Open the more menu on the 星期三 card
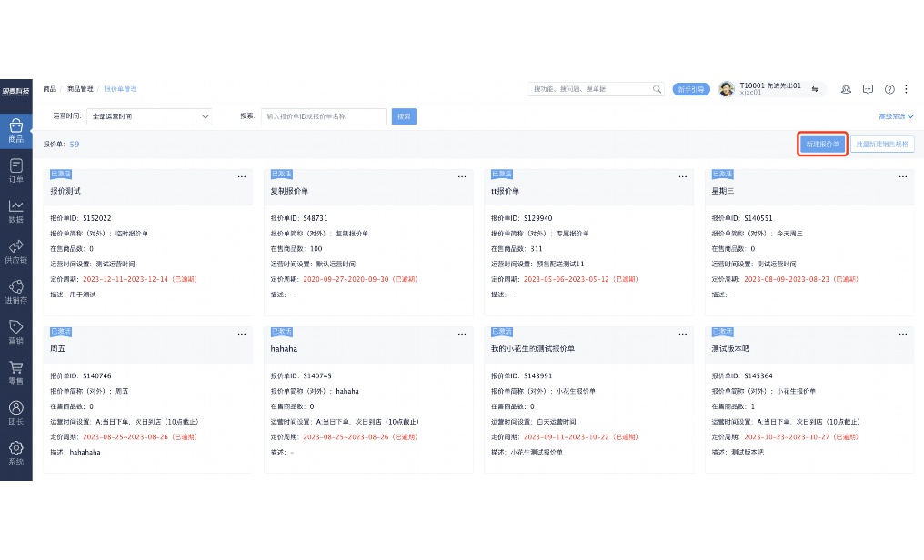The image size is (924, 560). point(903,176)
